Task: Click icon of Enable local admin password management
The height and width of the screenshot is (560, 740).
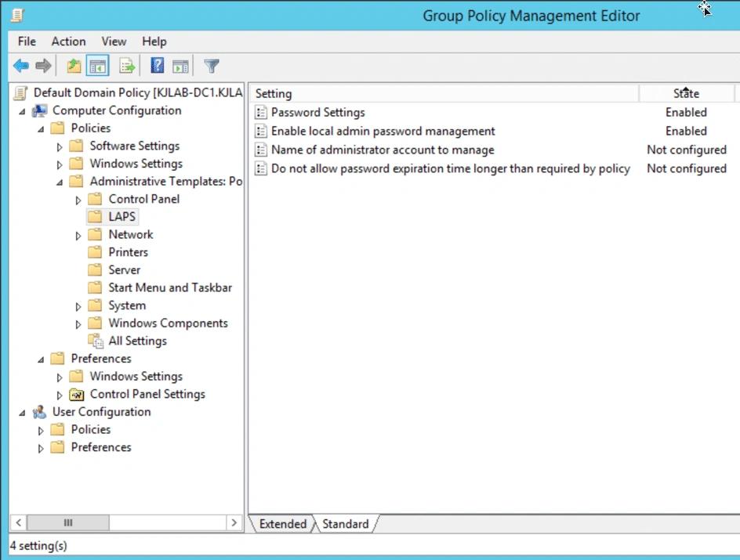Action: point(260,131)
